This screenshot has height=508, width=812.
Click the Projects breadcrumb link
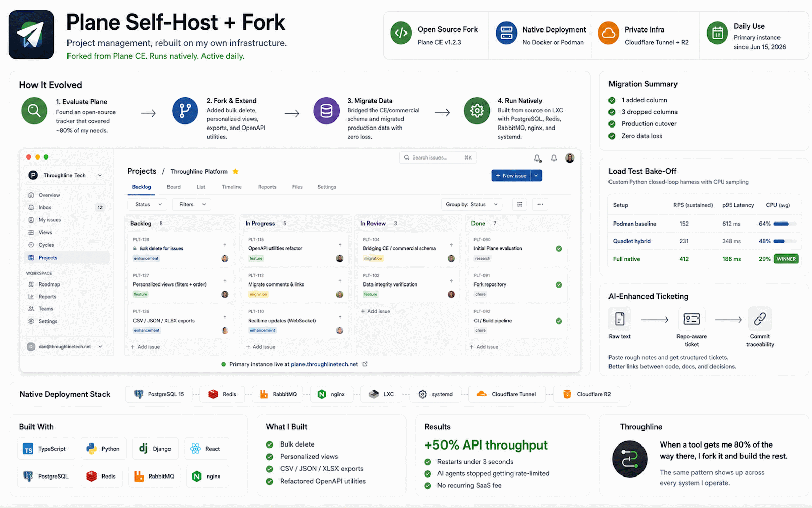142,171
